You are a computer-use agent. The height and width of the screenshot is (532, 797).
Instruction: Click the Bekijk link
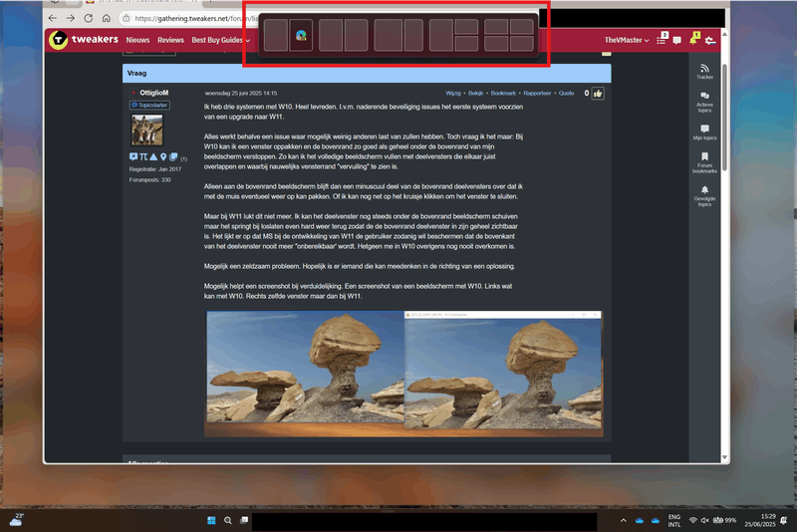point(476,93)
